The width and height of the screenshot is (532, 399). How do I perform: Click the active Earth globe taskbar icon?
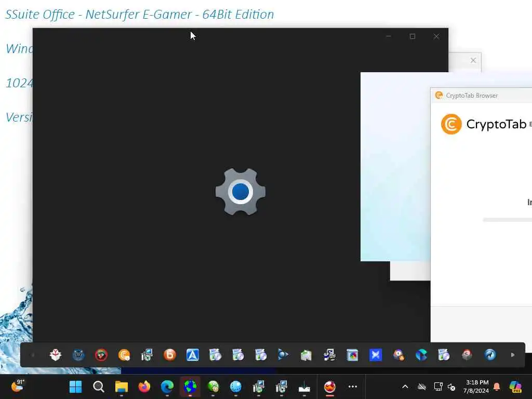pos(190,387)
